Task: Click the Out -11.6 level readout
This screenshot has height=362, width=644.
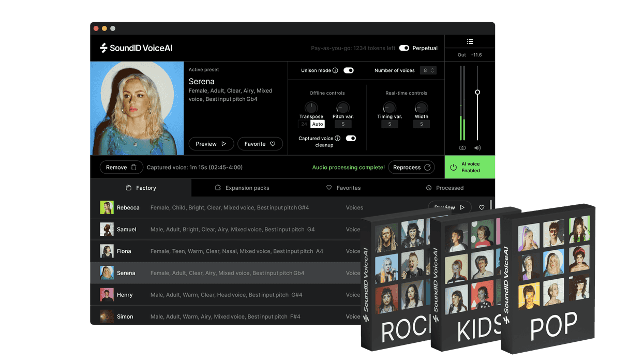Action: pyautogui.click(x=470, y=55)
